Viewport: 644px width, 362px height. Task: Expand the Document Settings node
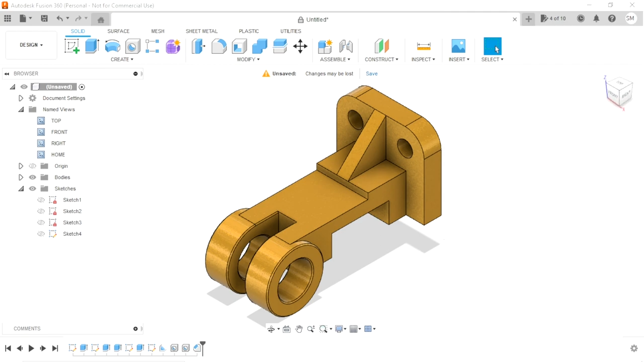21,98
